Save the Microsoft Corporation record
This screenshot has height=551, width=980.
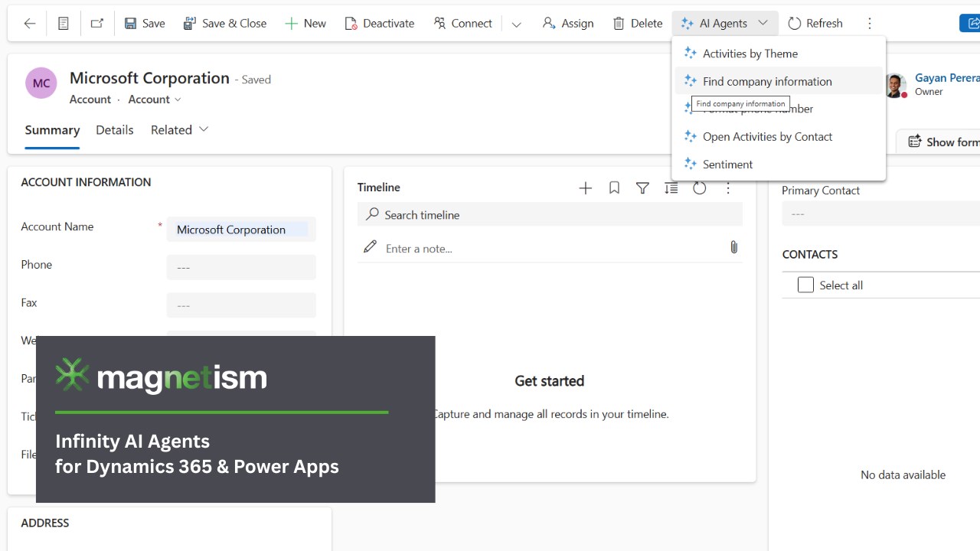point(145,24)
